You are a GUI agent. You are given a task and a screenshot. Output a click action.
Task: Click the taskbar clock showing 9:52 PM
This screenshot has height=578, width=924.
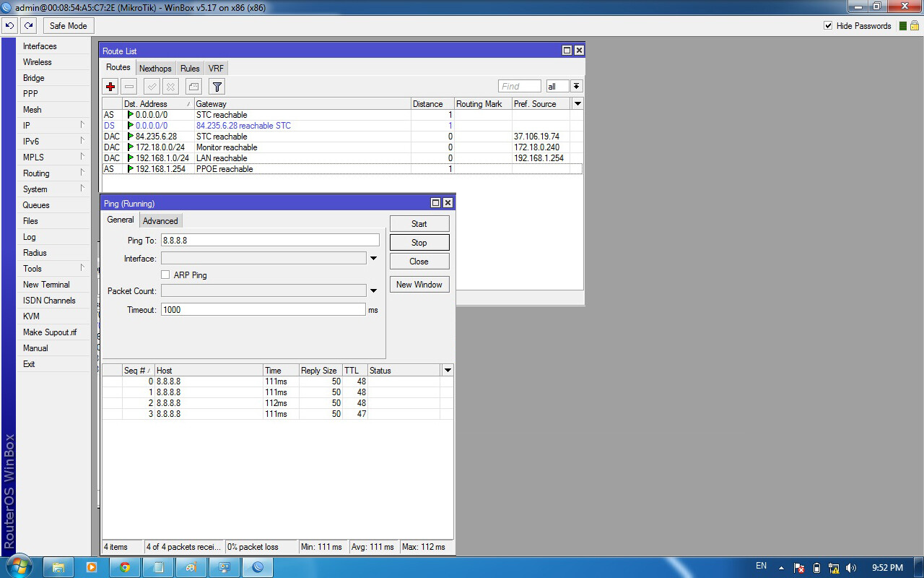coord(887,568)
